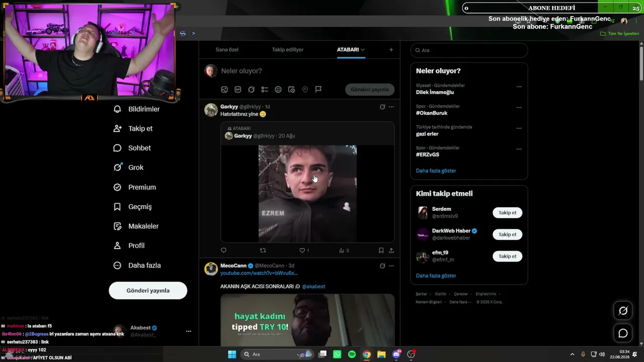This screenshot has height=362, width=644.
Task: Switch to the Sana özel tab
Action: pyautogui.click(x=227, y=50)
